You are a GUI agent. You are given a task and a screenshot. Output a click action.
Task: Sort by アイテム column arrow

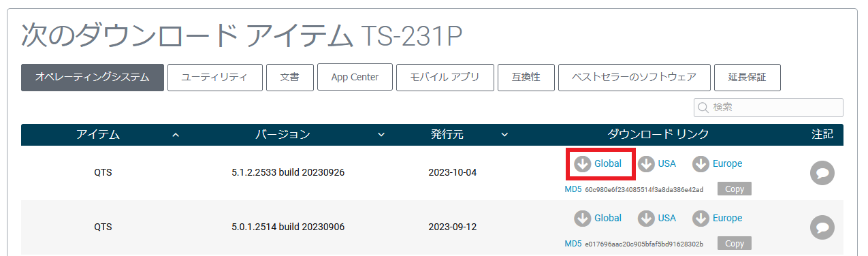[176, 135]
